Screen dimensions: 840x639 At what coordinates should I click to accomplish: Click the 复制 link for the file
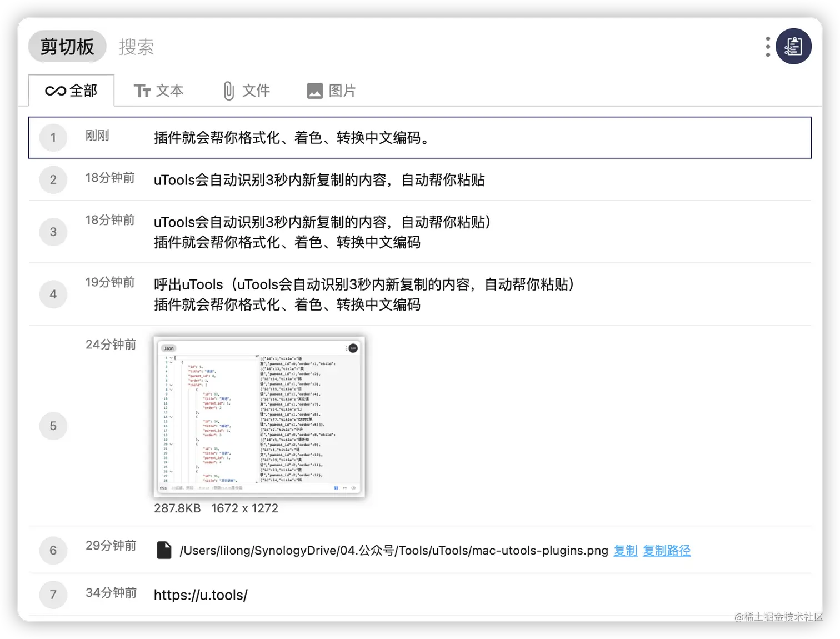click(626, 551)
